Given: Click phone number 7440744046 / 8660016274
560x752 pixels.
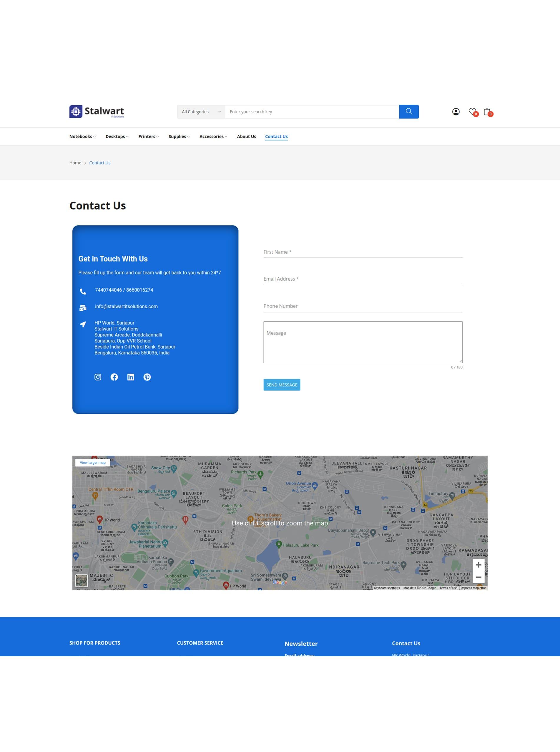Looking at the screenshot, I should (124, 290).
